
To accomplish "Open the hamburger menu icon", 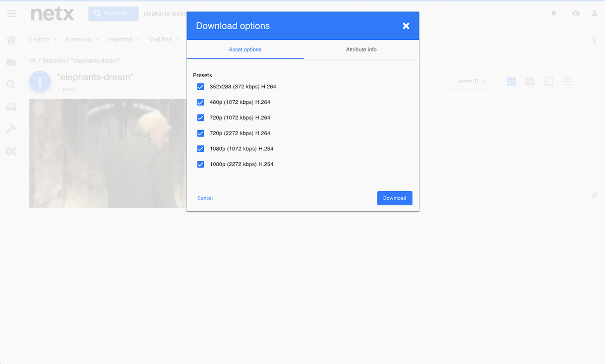I will pos(11,14).
